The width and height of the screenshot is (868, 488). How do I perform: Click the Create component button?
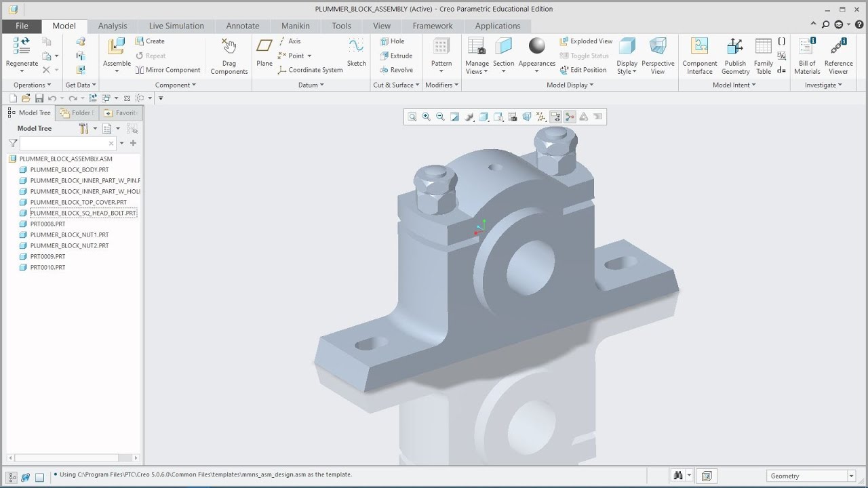(150, 41)
